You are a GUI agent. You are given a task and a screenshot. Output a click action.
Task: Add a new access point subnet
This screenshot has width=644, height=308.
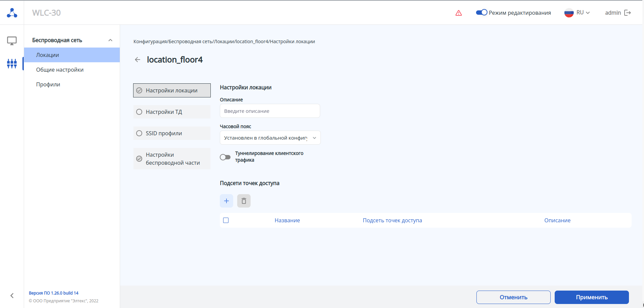pos(226,201)
